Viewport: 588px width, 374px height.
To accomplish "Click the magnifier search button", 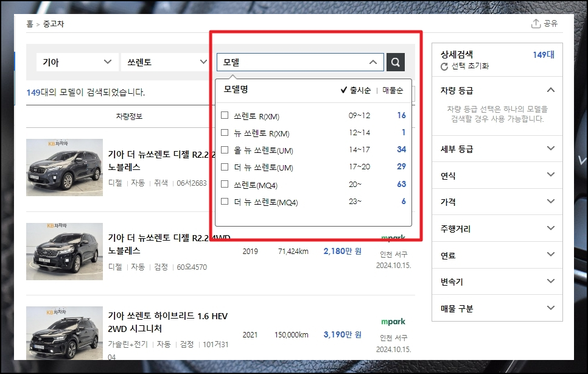I will click(x=395, y=62).
